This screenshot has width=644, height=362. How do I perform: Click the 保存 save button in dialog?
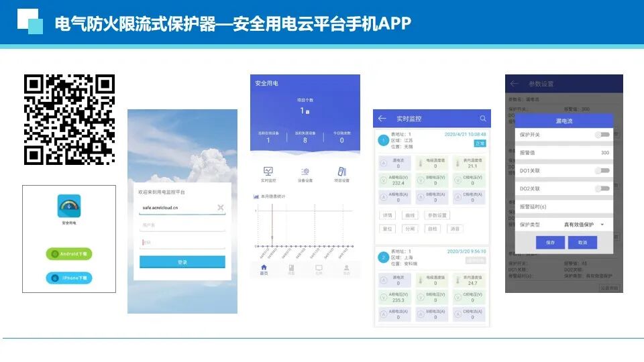coord(550,243)
